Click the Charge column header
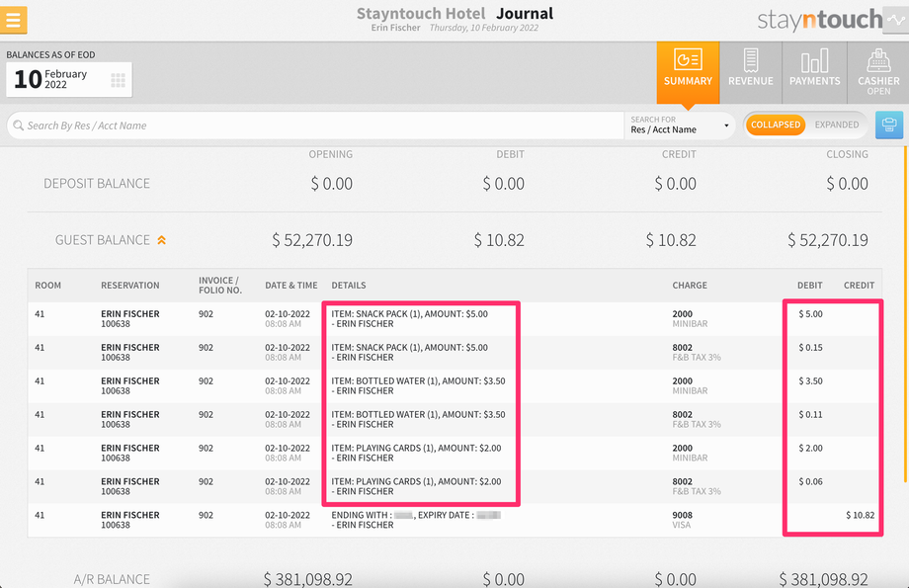The image size is (909, 588). coord(690,286)
